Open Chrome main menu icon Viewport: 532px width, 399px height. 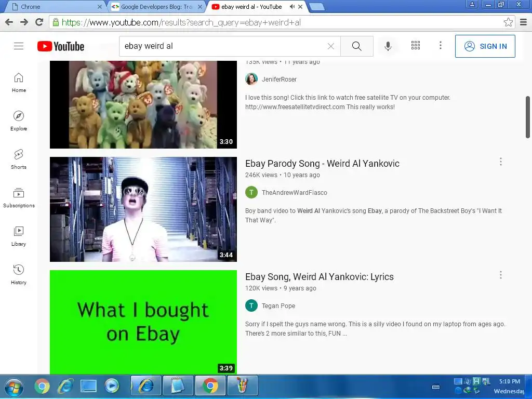pyautogui.click(x=524, y=22)
